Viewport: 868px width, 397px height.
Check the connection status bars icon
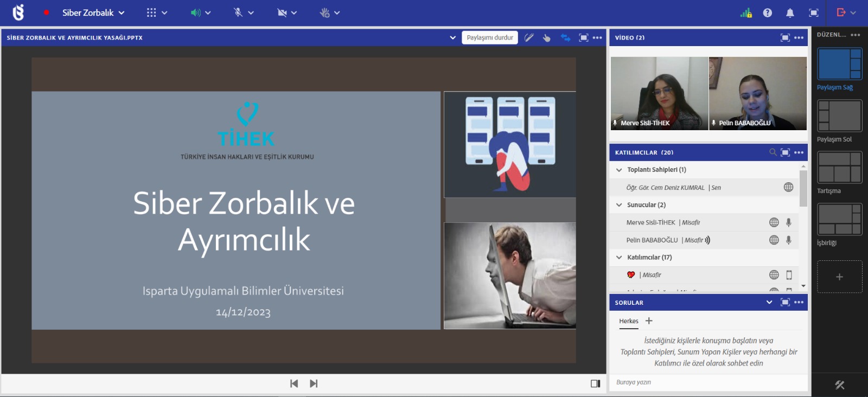746,12
